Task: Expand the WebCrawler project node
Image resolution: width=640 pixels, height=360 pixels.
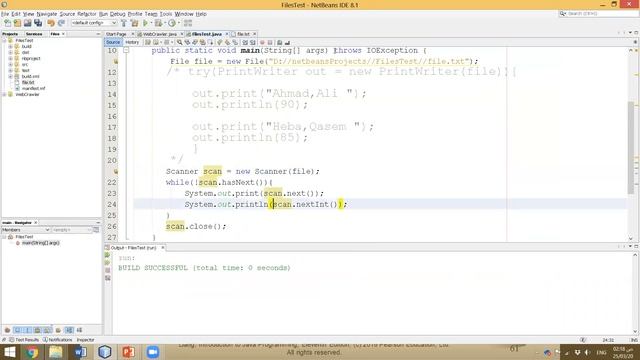Action: click(x=4, y=94)
